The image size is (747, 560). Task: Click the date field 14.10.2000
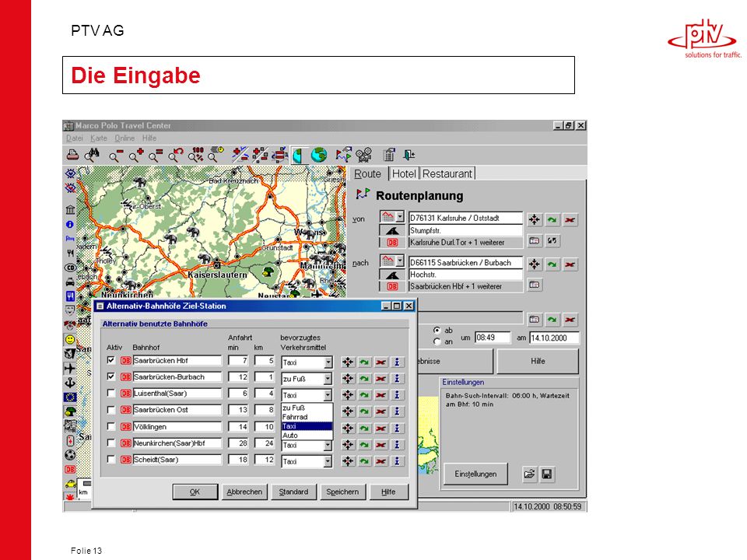pos(555,338)
